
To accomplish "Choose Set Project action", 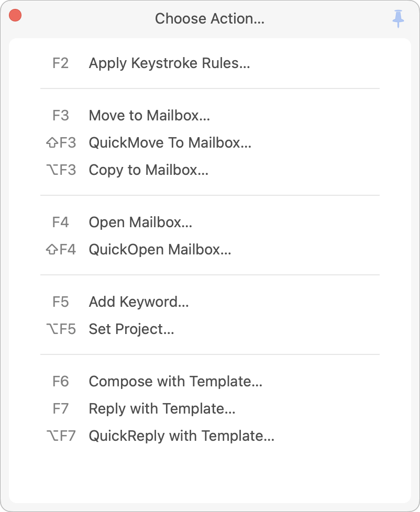I will tap(131, 329).
